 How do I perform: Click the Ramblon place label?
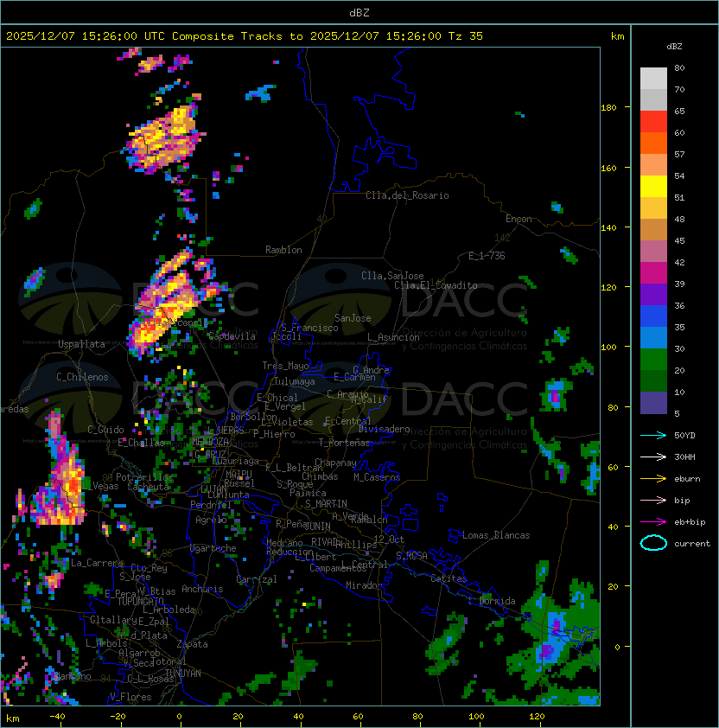tap(283, 250)
